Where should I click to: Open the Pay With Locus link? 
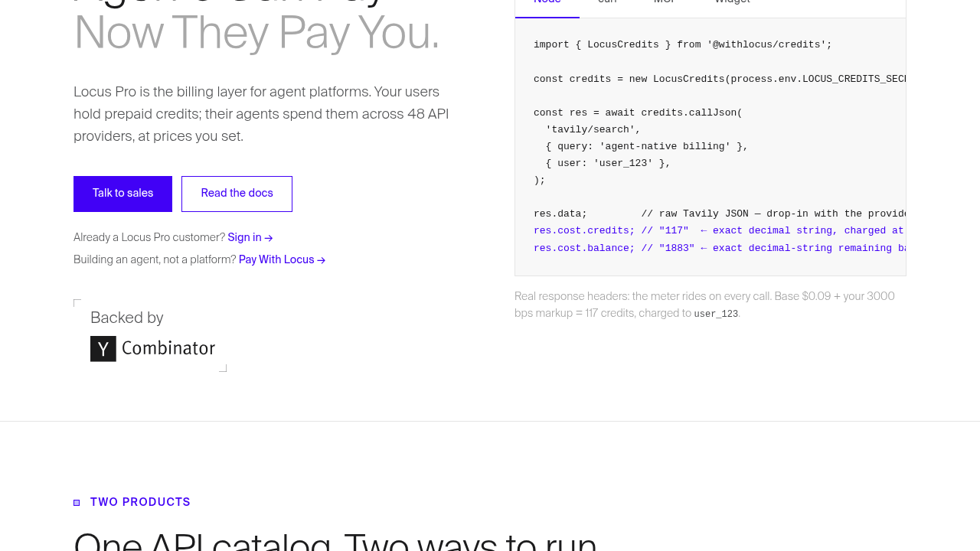click(283, 260)
